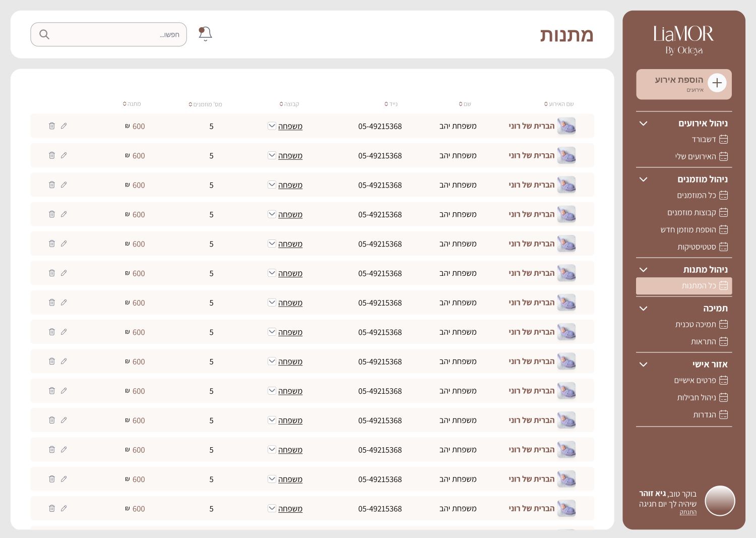Click the user avatar circle in sidebar

coord(720,501)
